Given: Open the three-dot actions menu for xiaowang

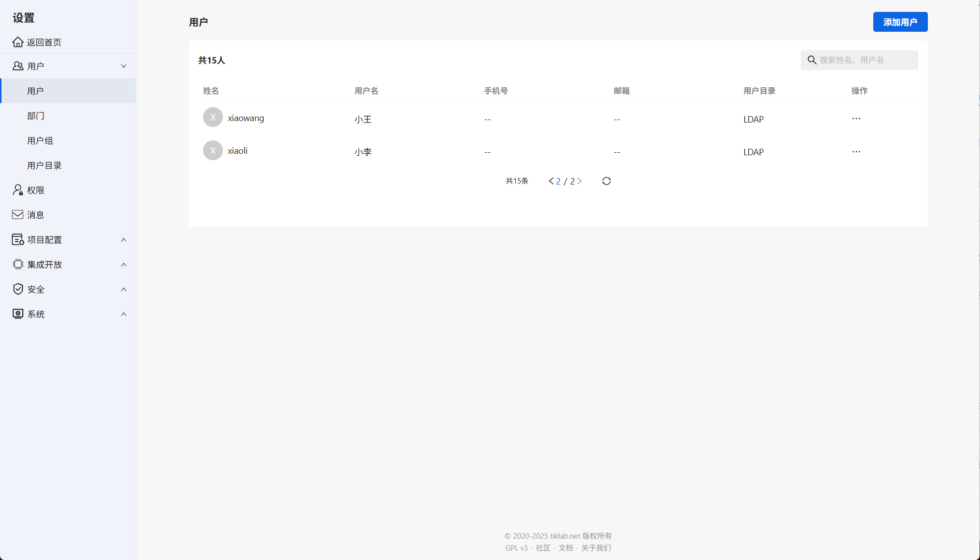Looking at the screenshot, I should [x=856, y=119].
